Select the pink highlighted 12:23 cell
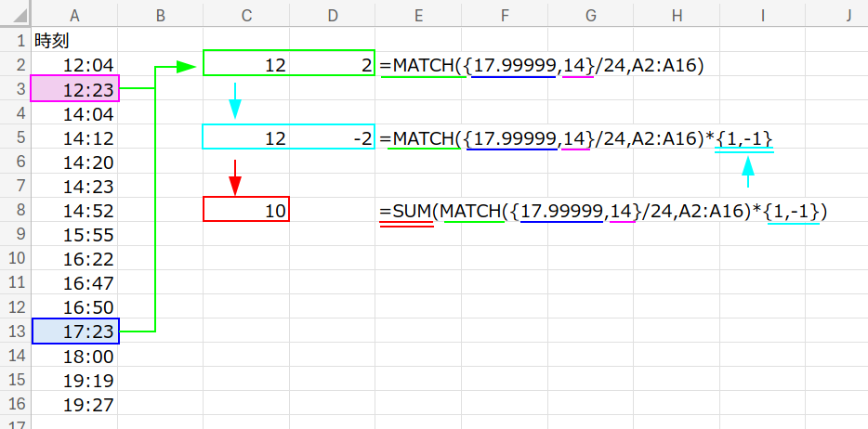 point(74,89)
